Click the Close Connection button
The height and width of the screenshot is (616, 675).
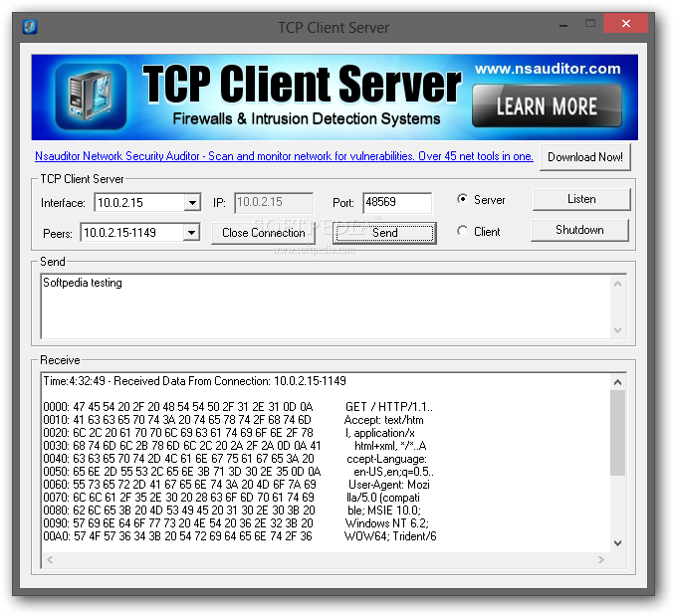[263, 233]
